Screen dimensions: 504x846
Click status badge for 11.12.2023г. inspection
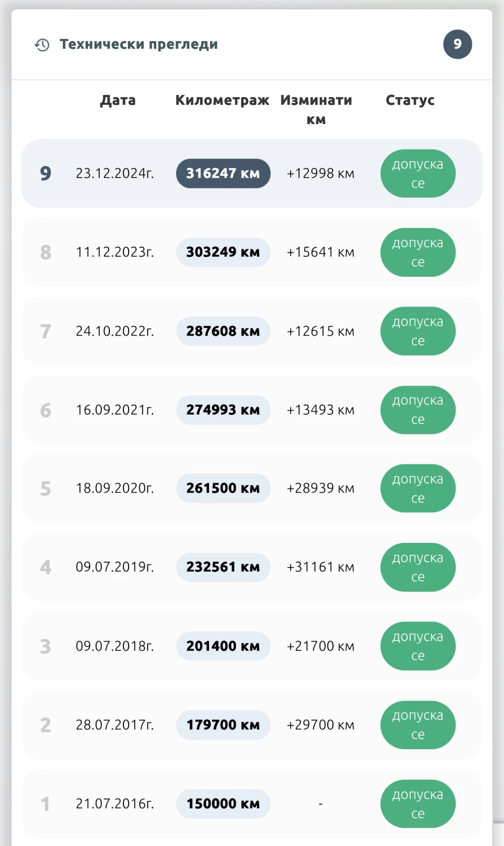pyautogui.click(x=418, y=252)
